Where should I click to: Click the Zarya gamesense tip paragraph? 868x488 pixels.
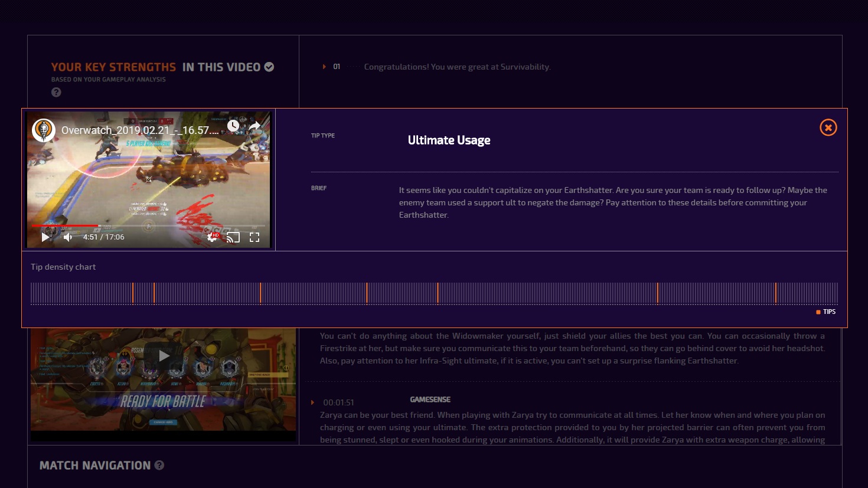point(572,427)
